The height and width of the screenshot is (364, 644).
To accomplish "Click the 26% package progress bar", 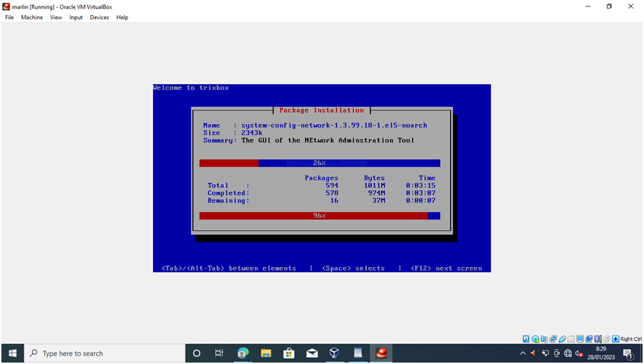I will [320, 163].
